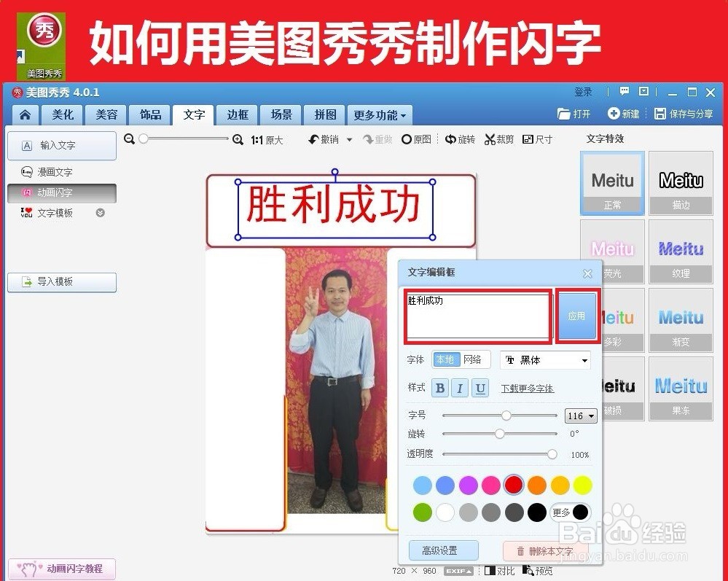Click the 输入文字 button
Image resolution: width=728 pixels, height=581 pixels.
tap(62, 145)
